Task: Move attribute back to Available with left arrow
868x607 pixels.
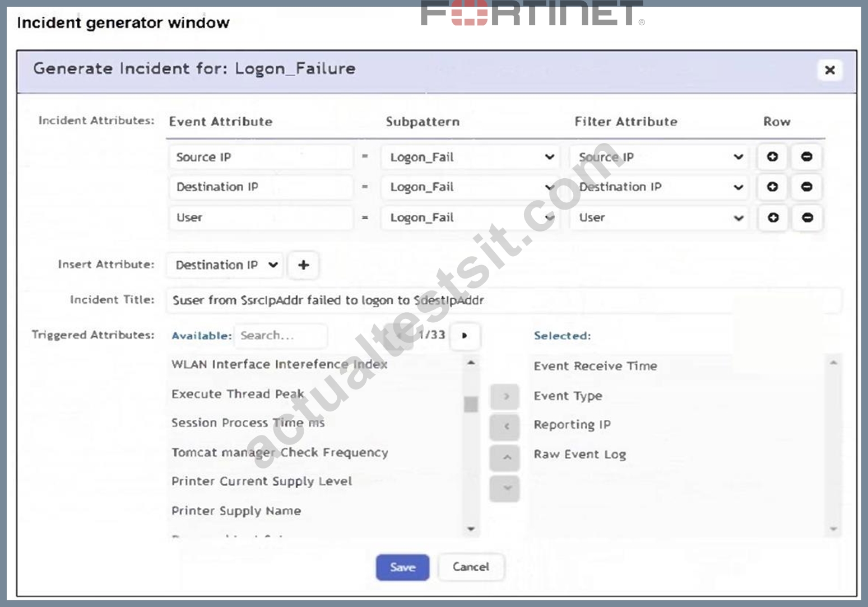Action: coord(505,427)
